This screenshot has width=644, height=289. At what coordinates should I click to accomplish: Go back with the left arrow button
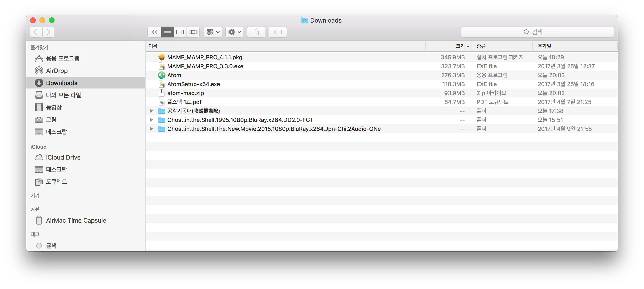tap(36, 32)
